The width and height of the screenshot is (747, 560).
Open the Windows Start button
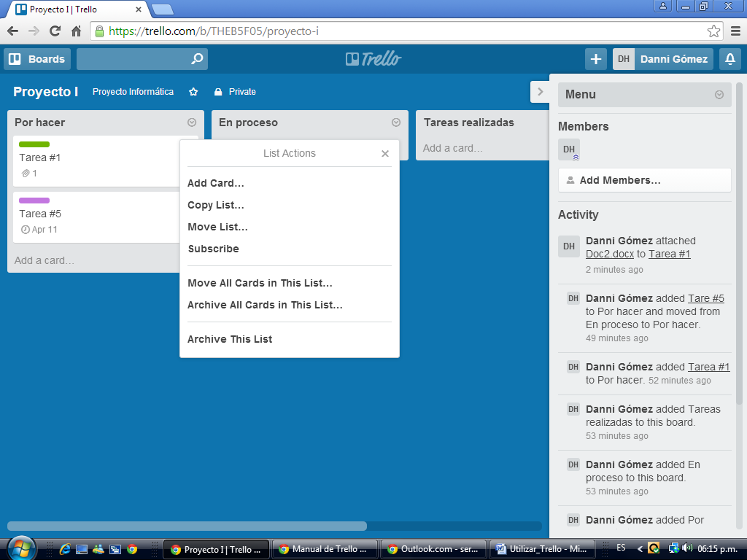pyautogui.click(x=20, y=548)
